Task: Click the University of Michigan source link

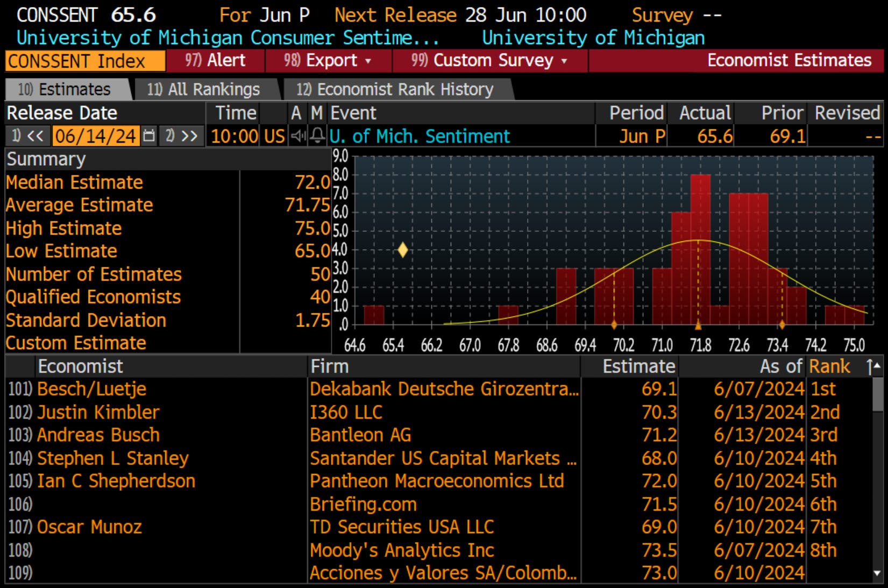Action: pyautogui.click(x=593, y=38)
